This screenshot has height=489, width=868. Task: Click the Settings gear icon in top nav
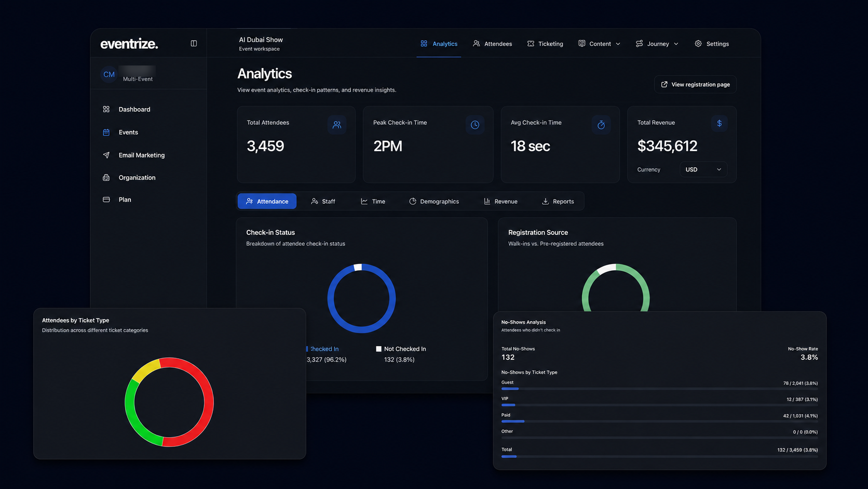(698, 44)
